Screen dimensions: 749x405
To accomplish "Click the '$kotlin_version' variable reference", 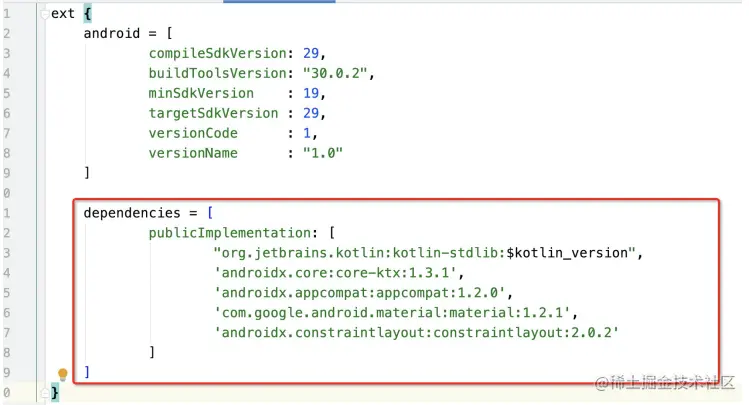I will (567, 253).
